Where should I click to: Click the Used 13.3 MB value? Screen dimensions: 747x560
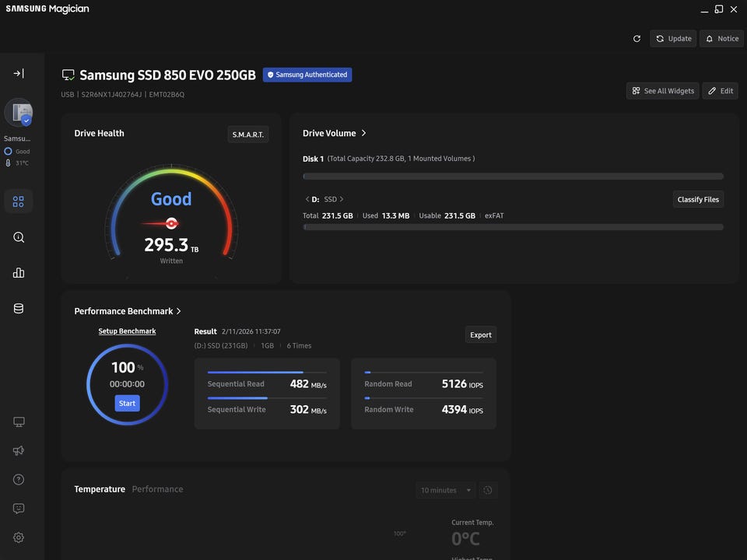point(395,215)
